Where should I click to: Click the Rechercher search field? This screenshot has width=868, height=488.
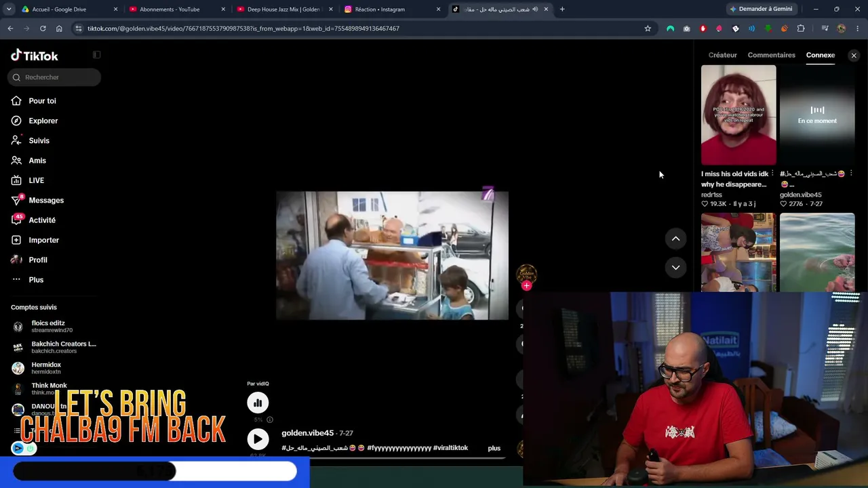pyautogui.click(x=54, y=77)
